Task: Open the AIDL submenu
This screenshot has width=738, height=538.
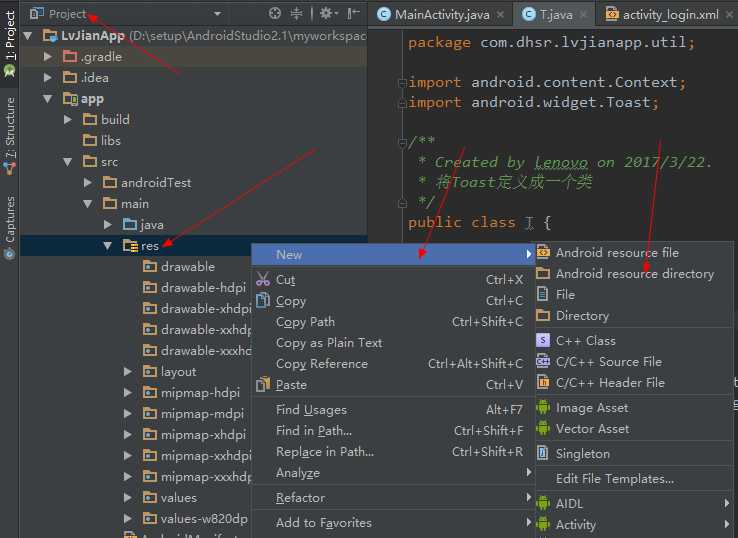Action: click(634, 504)
